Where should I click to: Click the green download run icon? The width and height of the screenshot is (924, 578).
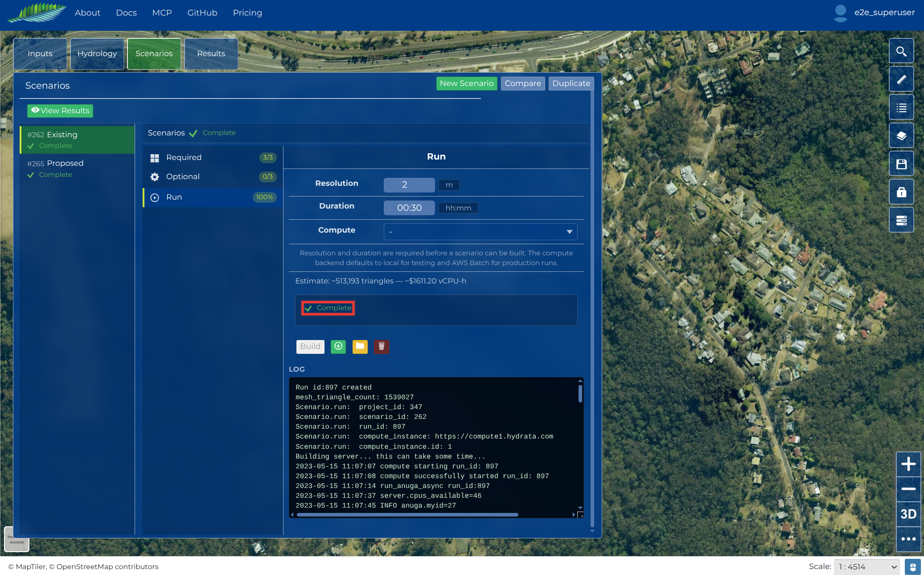[x=338, y=346]
